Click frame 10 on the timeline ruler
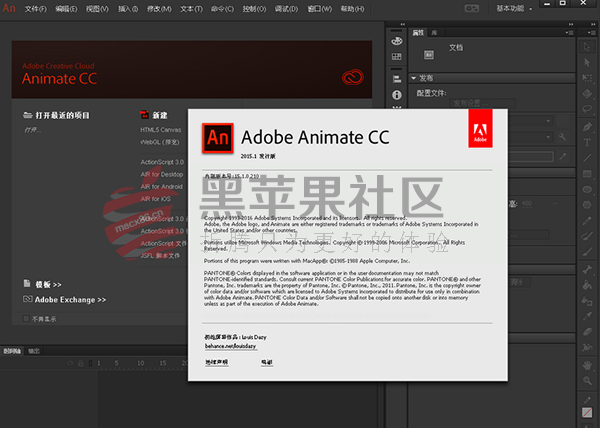This screenshot has width=600, height=428. click(x=141, y=363)
